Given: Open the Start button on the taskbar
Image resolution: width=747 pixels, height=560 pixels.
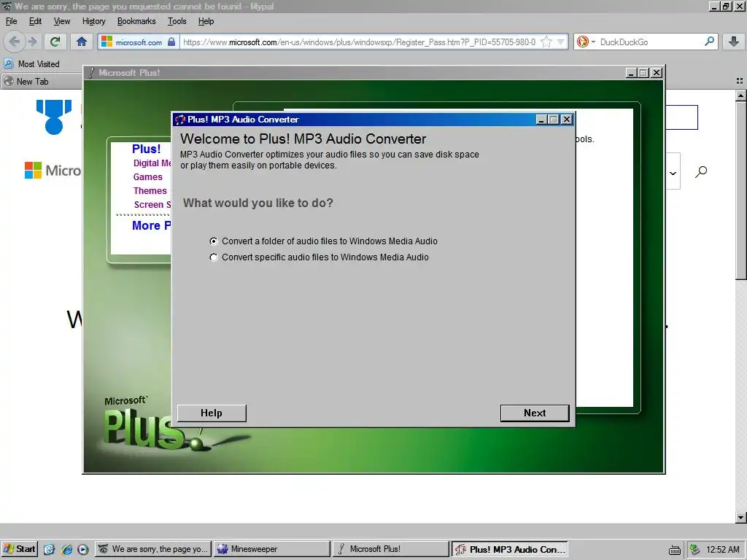Looking at the screenshot, I should (18, 549).
